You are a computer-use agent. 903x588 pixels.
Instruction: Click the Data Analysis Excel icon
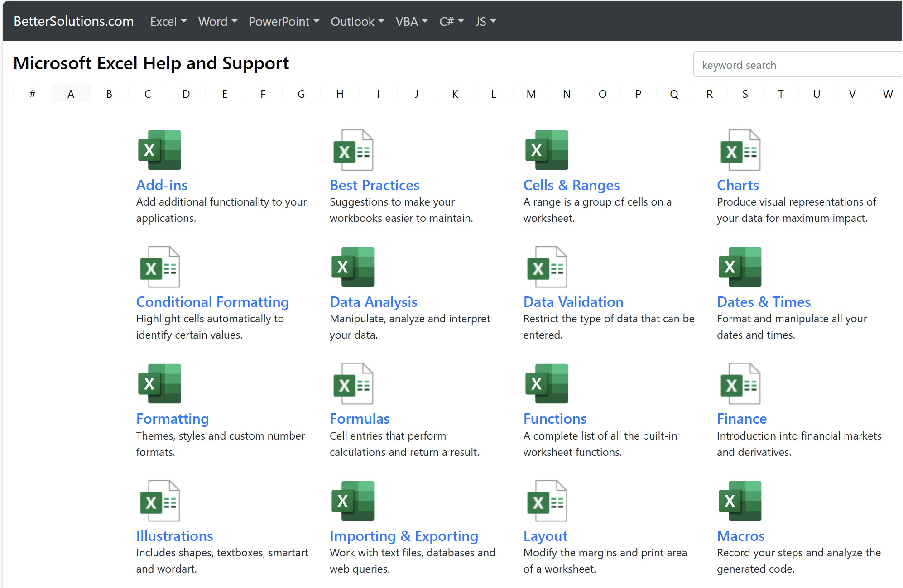[353, 267]
